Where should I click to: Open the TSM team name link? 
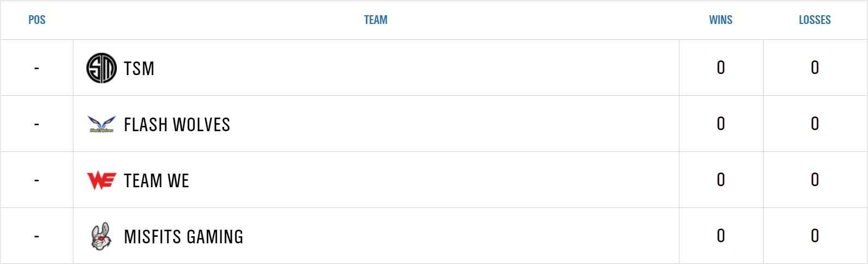[x=139, y=69]
